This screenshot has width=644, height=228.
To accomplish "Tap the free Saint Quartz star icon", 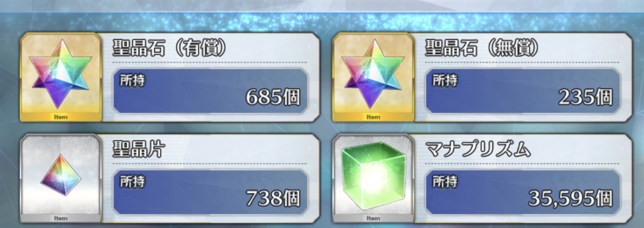I will [x=373, y=75].
